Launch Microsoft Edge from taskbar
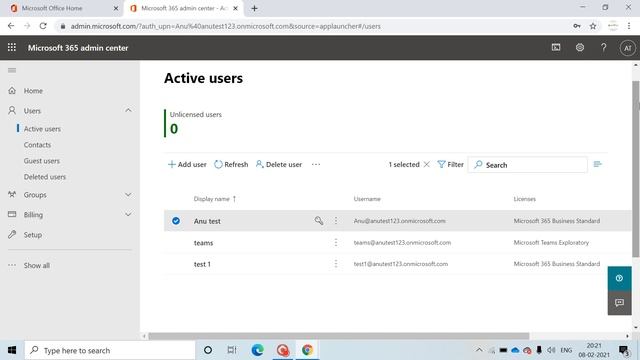The width and height of the screenshot is (640, 360). point(258,350)
